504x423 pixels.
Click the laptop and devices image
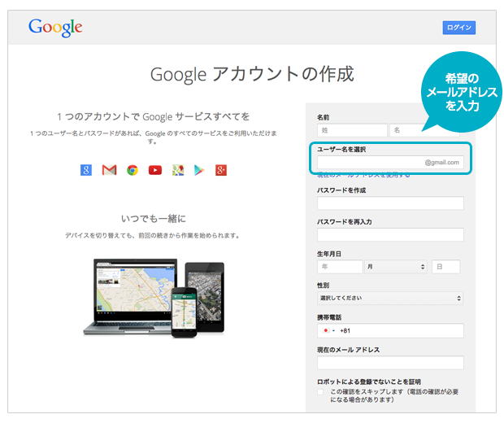(x=154, y=298)
